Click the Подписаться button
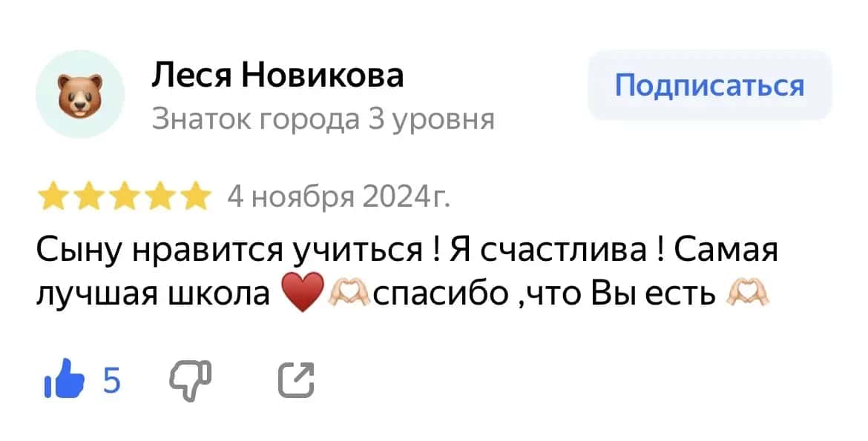This screenshot has width=868, height=441. click(709, 85)
